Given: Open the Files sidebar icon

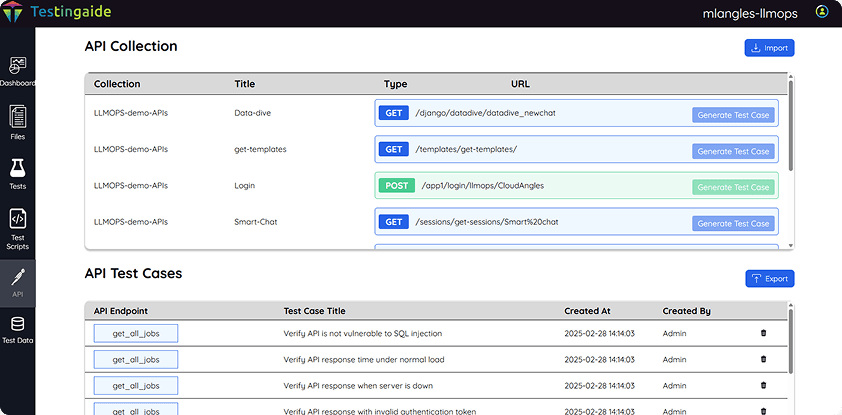Looking at the screenshot, I should pos(17,117).
